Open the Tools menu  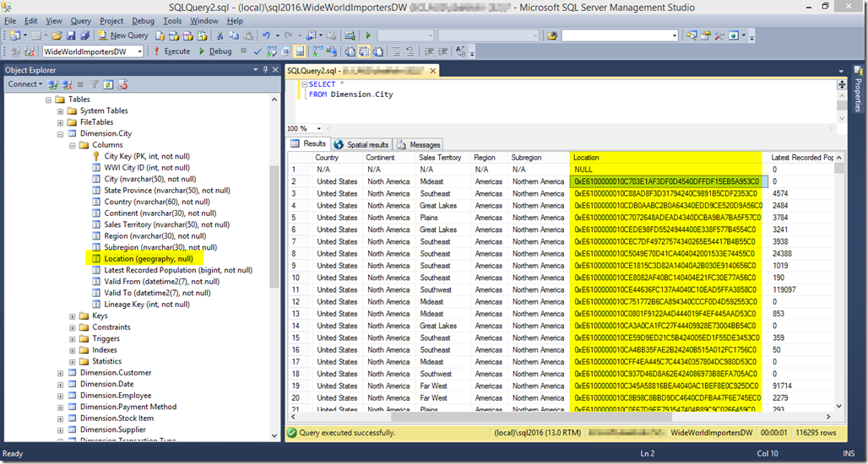[x=172, y=20]
